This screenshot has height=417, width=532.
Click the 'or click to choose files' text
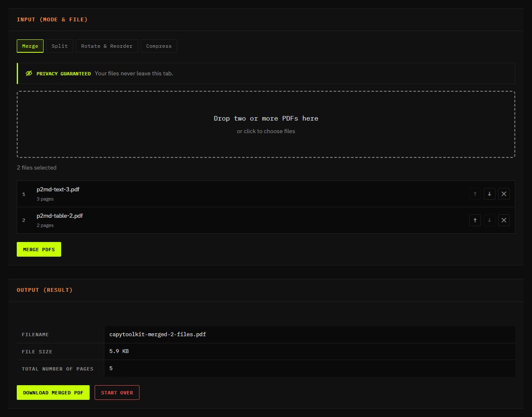[266, 131]
